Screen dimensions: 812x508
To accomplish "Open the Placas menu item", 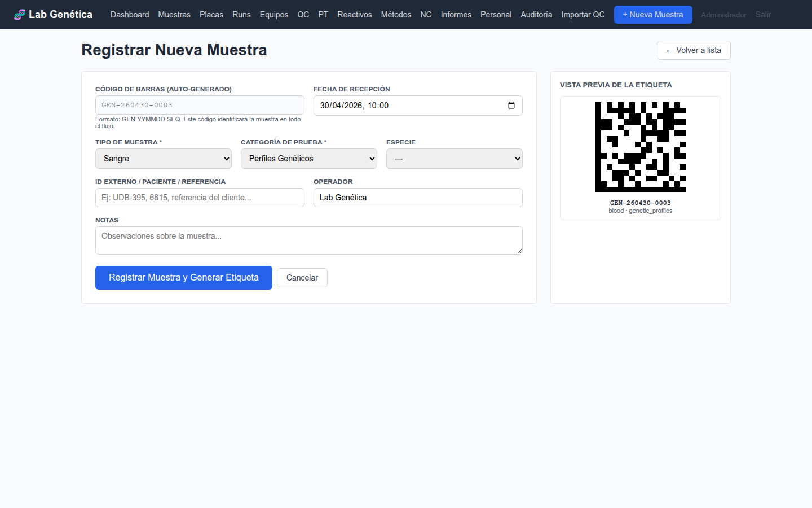I will (x=211, y=15).
